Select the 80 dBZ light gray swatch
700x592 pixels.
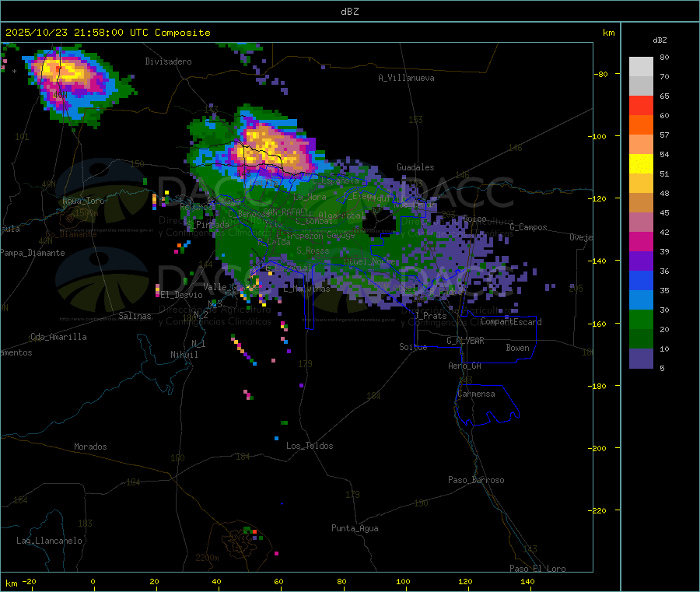(x=641, y=67)
